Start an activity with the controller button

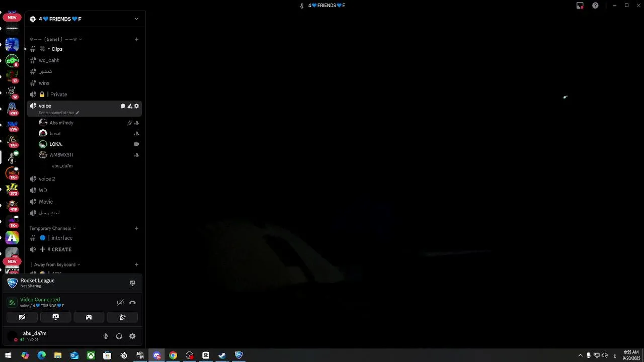coord(89,317)
